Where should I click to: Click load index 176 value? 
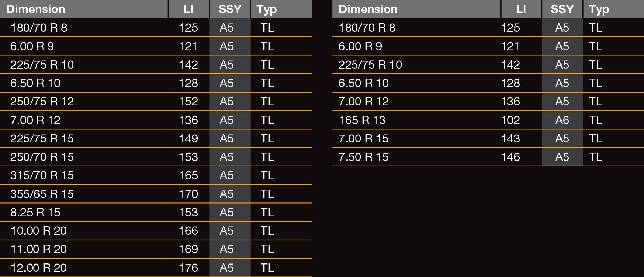[x=188, y=268]
